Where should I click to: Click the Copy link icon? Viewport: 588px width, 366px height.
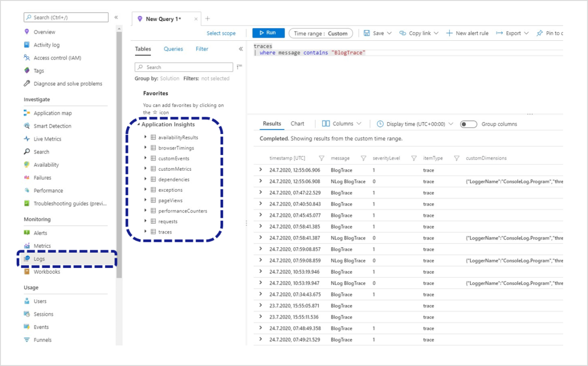tap(403, 33)
